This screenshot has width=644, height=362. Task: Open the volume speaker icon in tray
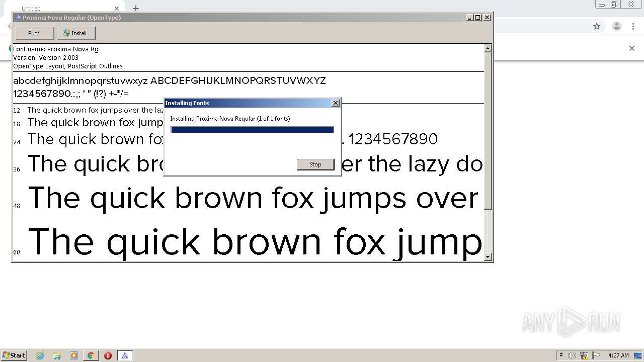572,355
